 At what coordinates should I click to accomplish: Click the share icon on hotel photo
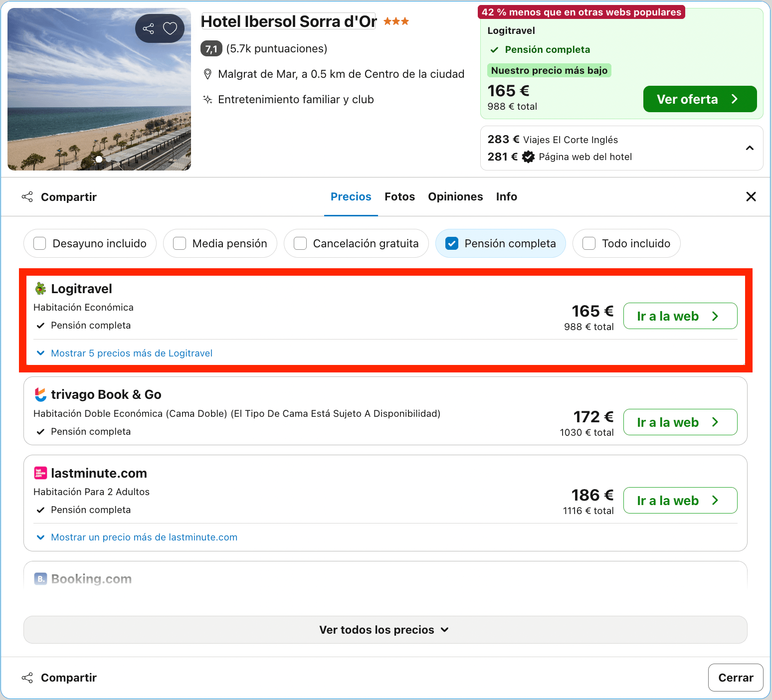[149, 28]
